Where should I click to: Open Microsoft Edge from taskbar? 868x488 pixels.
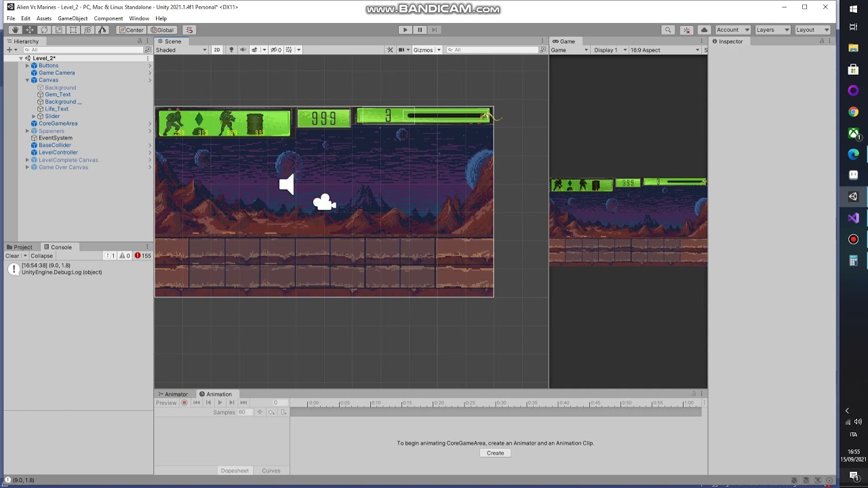point(853,155)
